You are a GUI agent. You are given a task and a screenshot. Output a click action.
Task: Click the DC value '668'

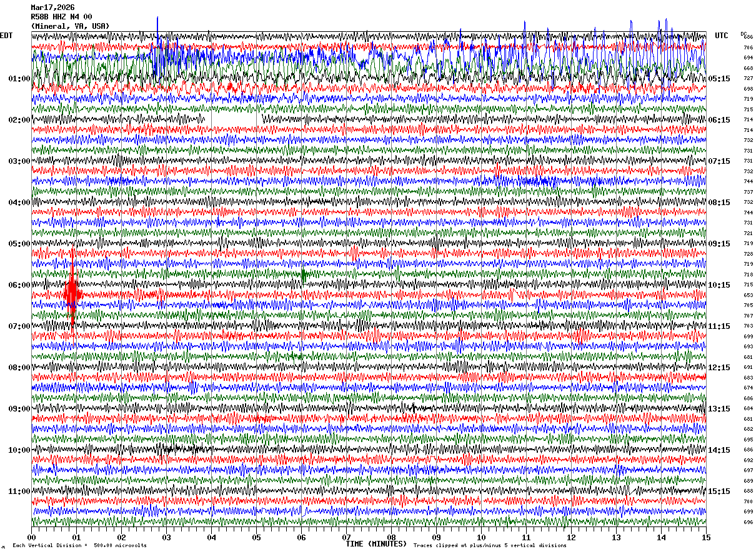(748, 68)
